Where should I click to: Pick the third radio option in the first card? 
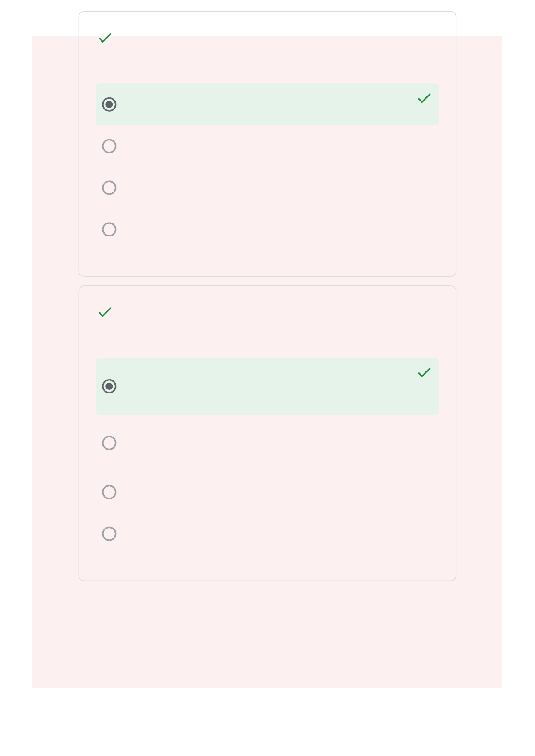click(109, 188)
